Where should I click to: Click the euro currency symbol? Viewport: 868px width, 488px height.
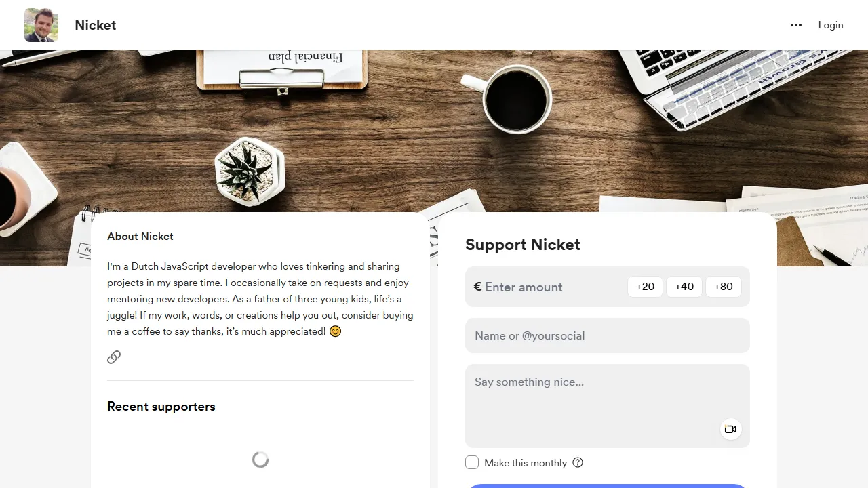(477, 287)
